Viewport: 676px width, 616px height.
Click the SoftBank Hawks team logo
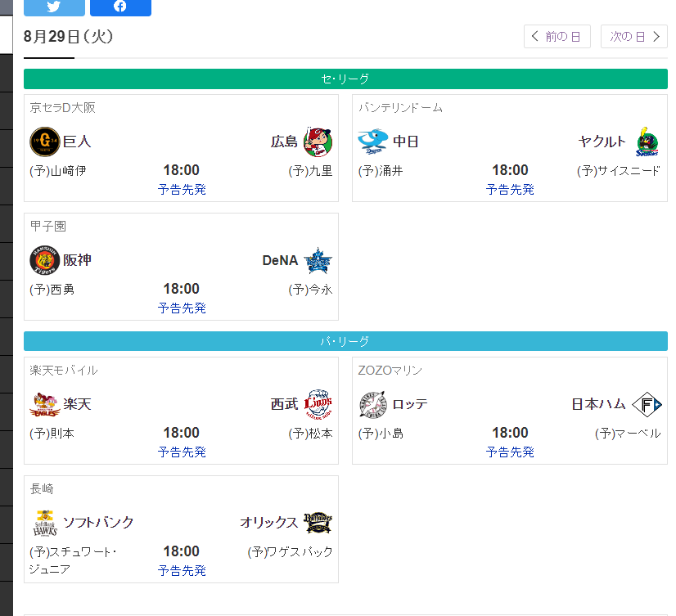point(45,523)
